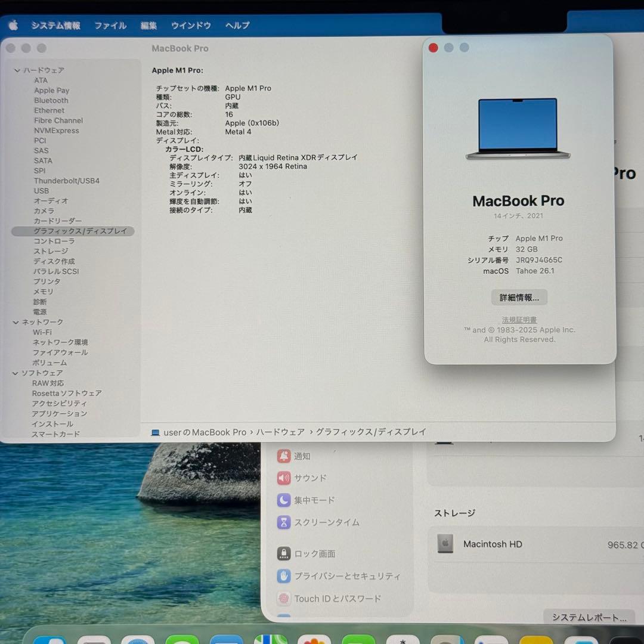Viewport: 644px width, 644px height.
Task: Select PCI in the sidebar
Action: tap(41, 141)
